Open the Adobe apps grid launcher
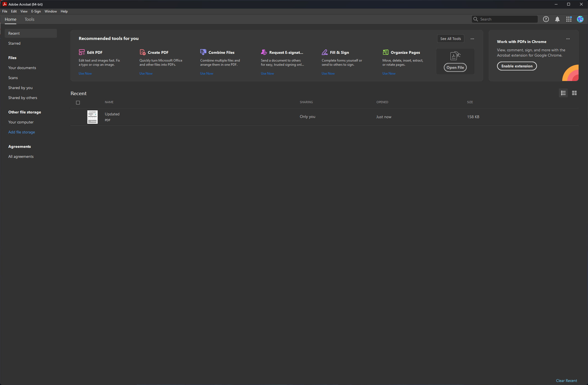 coord(569,19)
